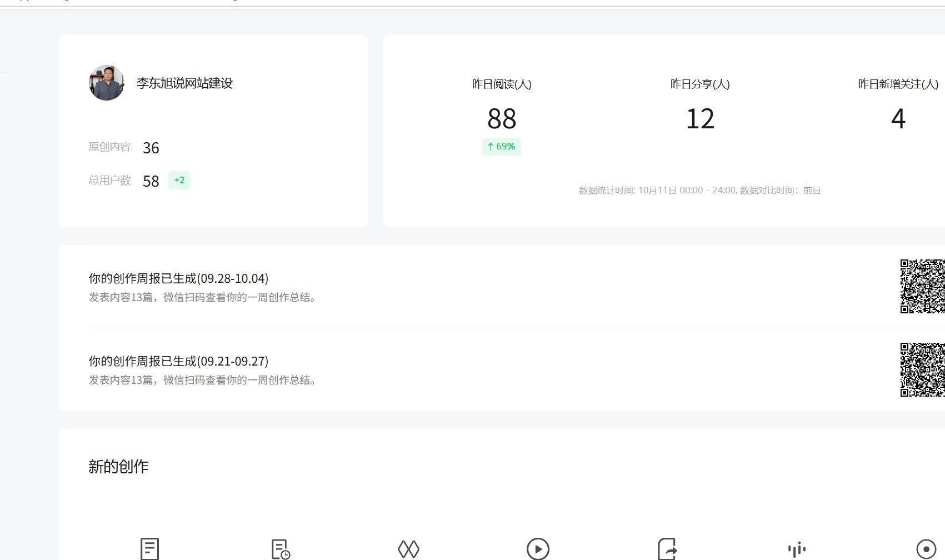945x560 pixels.
Task: Open the scheduled article icon with clock
Action: 281,549
